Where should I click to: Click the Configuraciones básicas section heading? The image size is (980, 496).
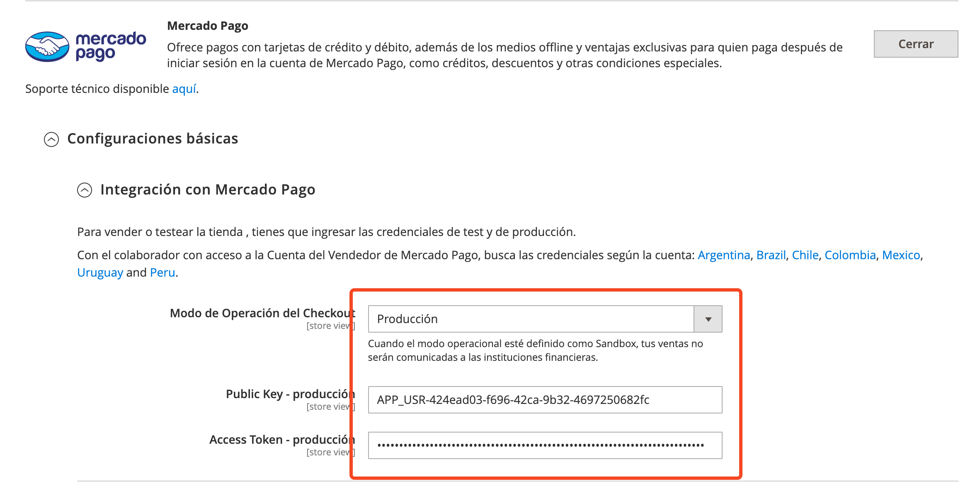[x=153, y=139]
